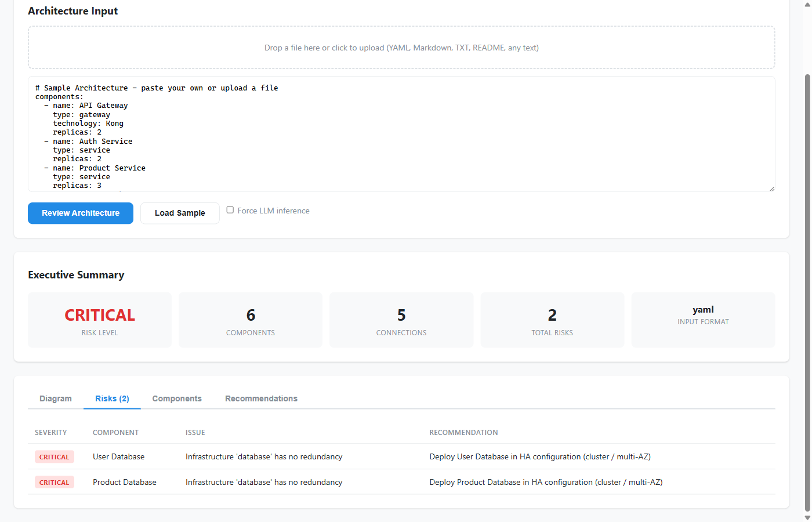Click the issue text in User Database row
Screen dimensions: 812x522
[x=264, y=457]
